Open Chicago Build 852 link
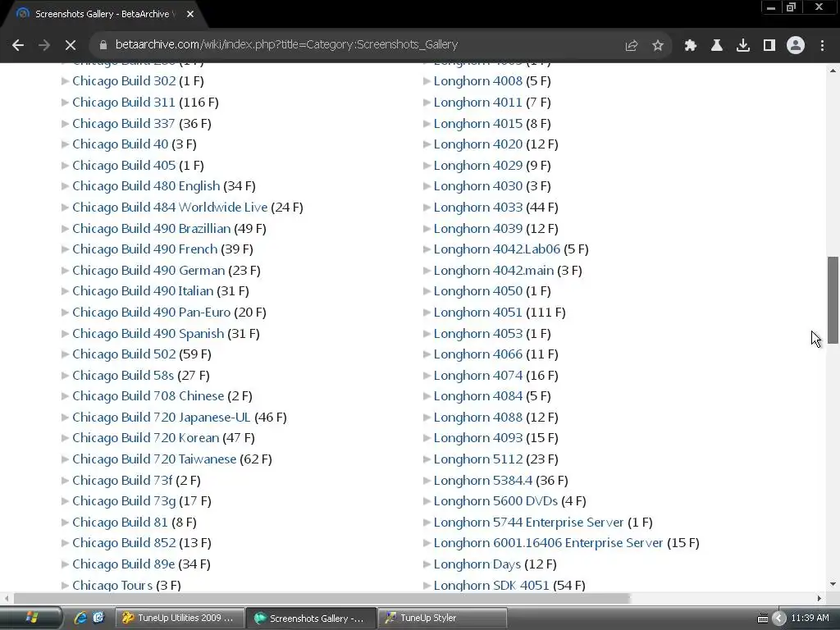This screenshot has height=630, width=840. pyautogui.click(x=124, y=543)
